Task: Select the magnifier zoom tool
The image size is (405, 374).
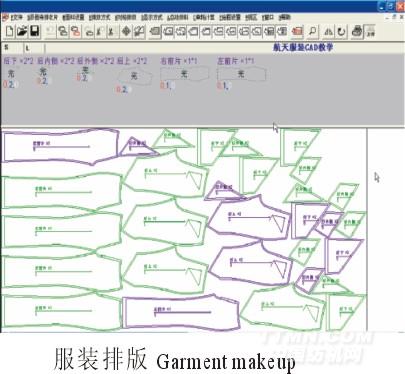Action: (x=313, y=32)
